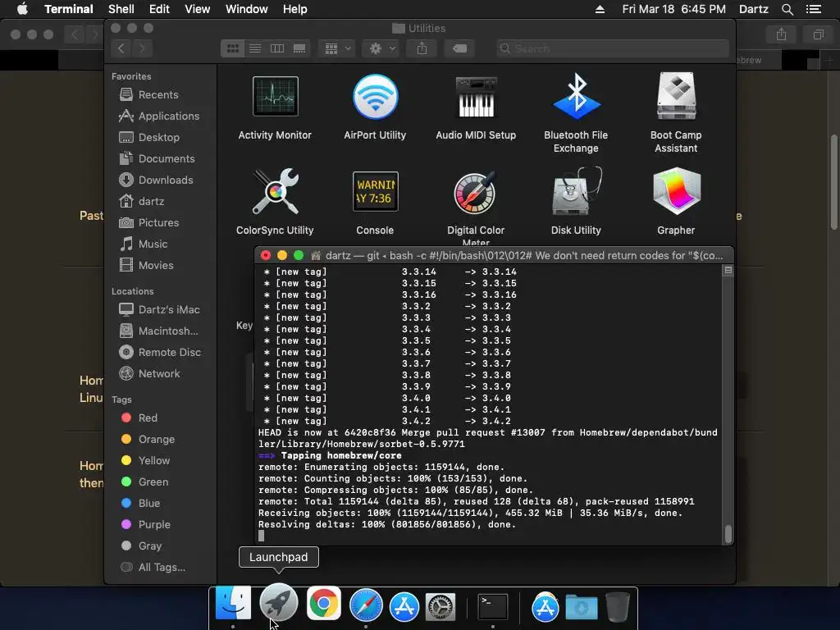Viewport: 840px width, 630px height.
Task: Open Spotlight search in menu bar
Action: (x=787, y=9)
